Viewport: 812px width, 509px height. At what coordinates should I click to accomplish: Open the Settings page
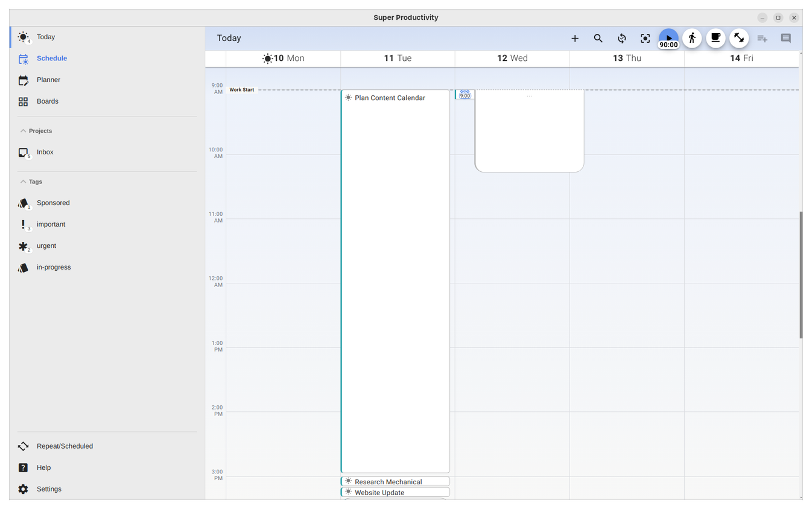[107, 489]
